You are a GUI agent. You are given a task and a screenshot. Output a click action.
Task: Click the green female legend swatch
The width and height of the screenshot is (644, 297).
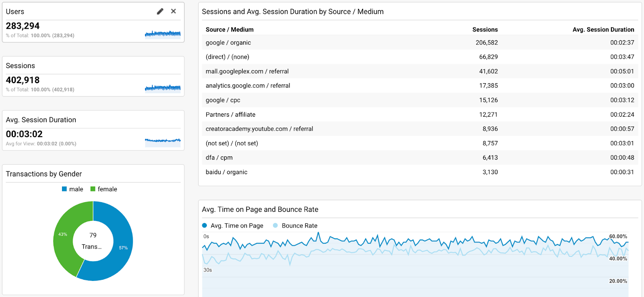point(93,189)
